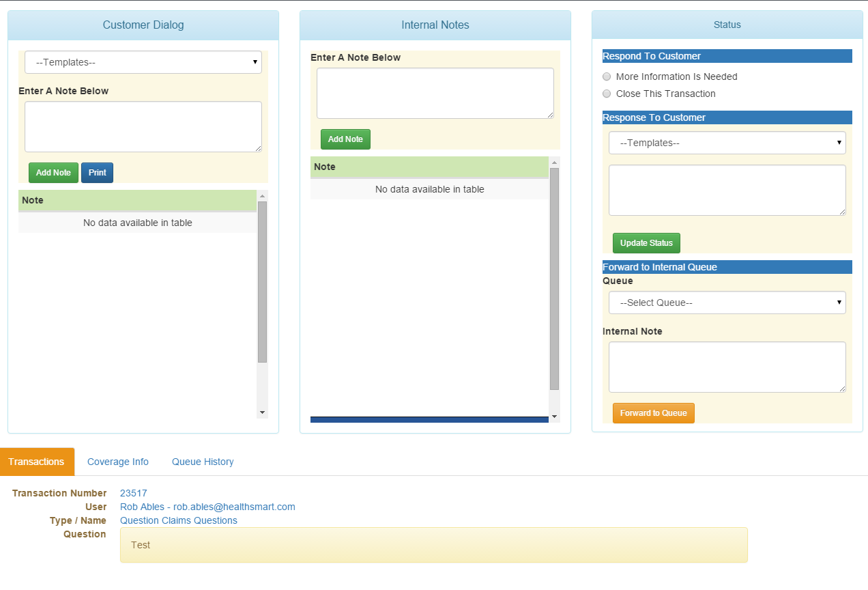Click Add Note in Customer Dialog

pos(53,173)
